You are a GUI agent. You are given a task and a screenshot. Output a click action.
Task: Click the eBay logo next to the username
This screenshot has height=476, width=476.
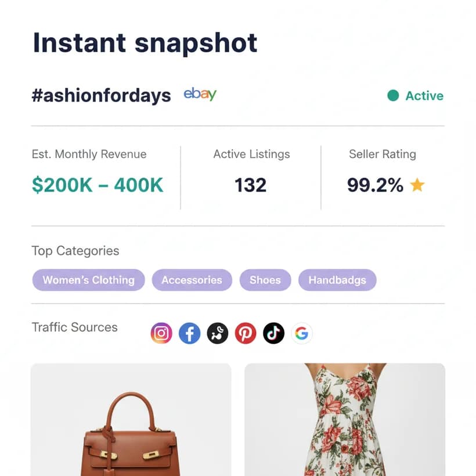pos(200,94)
